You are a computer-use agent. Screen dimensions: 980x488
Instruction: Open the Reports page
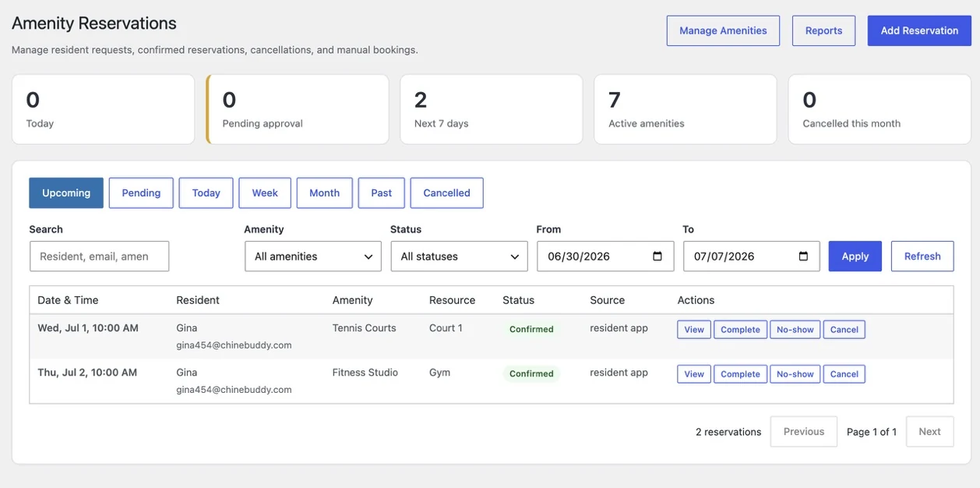(823, 31)
